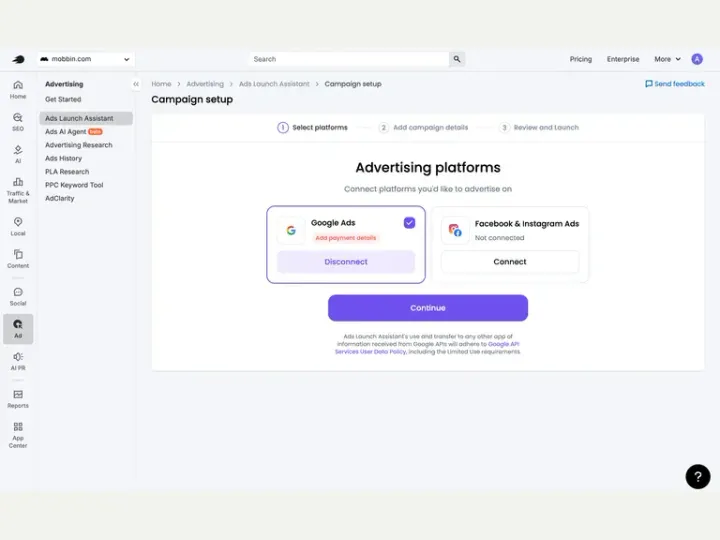Viewport: 720px width, 540px height.
Task: Open Ads History menu item
Action: tap(63, 158)
